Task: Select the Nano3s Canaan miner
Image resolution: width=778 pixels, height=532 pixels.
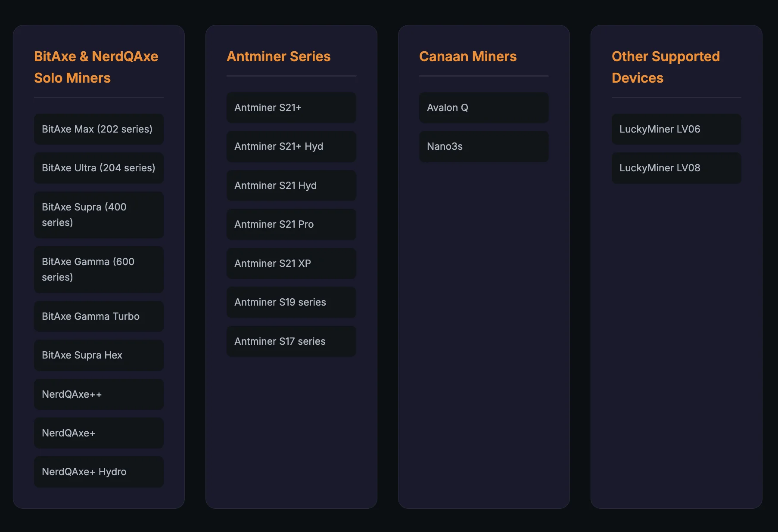Action: click(x=484, y=146)
